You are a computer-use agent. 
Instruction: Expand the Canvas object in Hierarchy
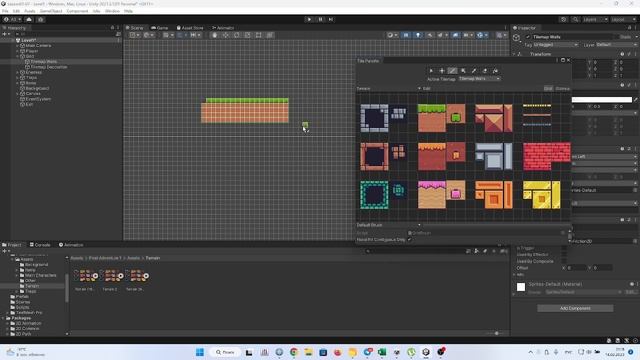pos(18,93)
